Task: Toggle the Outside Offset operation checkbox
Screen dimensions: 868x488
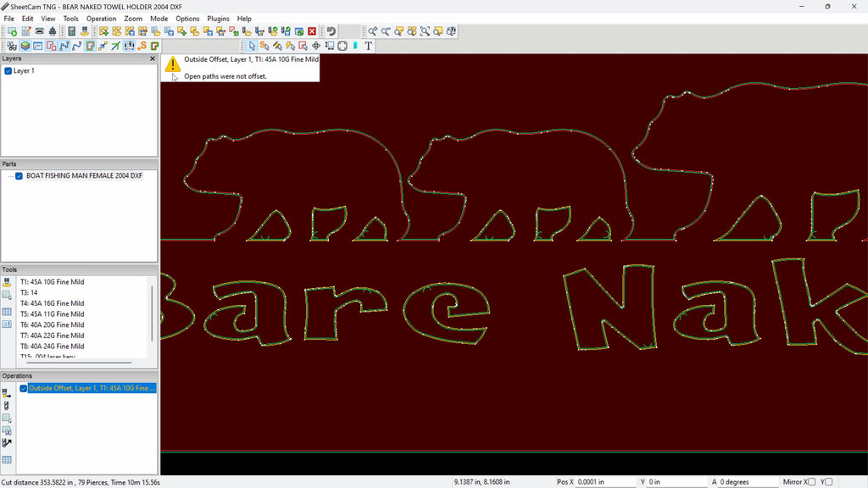Action: 23,388
